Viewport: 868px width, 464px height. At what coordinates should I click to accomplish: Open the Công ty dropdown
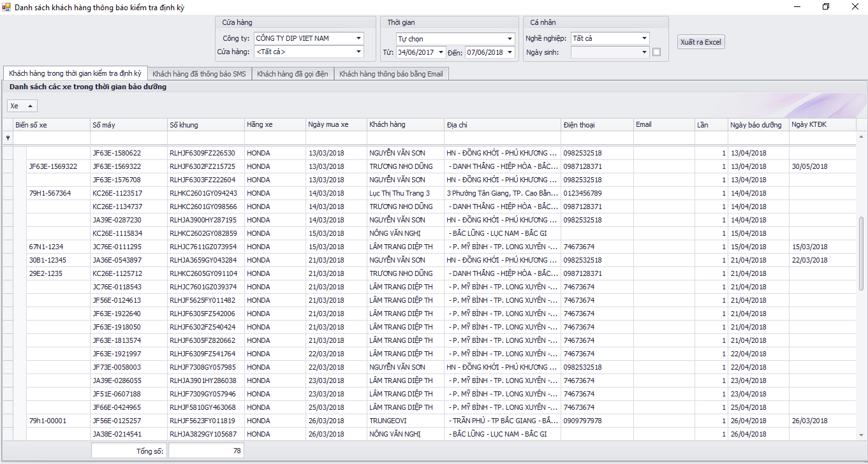pyautogui.click(x=359, y=38)
